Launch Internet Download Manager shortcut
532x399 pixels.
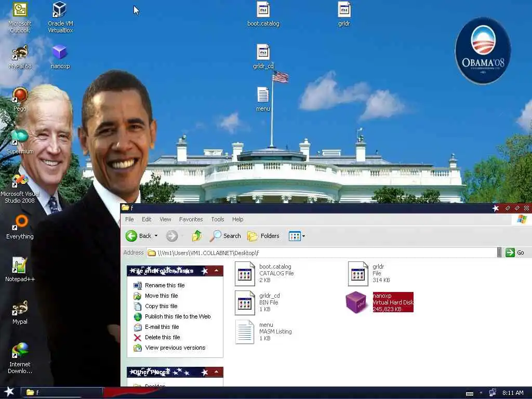[20, 358]
